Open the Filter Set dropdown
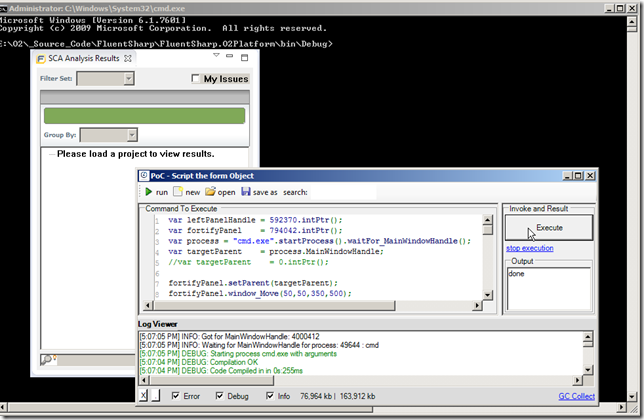Image resolution: width=644 pixels, height=420 pixels. pos(129,78)
